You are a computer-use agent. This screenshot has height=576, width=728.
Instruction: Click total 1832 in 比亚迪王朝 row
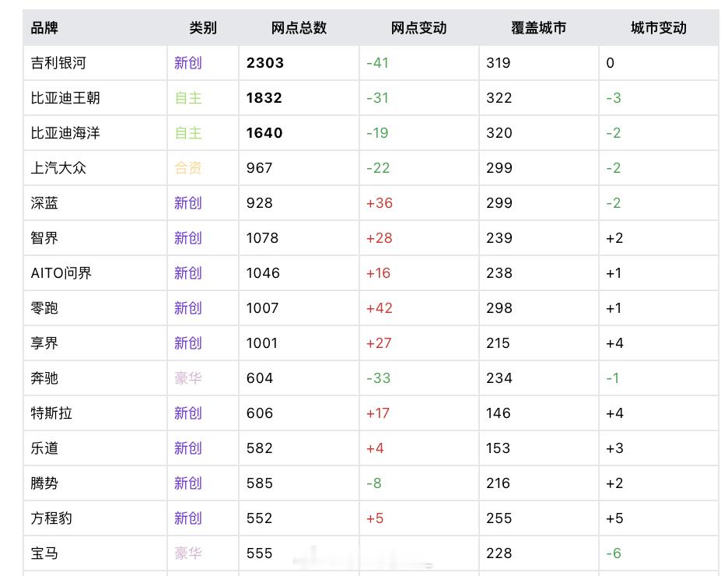pyautogui.click(x=264, y=98)
